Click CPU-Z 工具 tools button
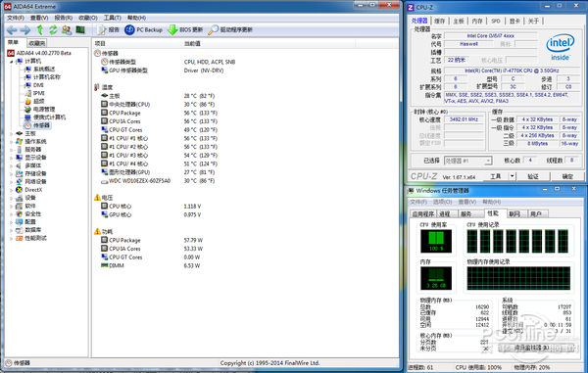The width and height of the screenshot is (588, 373). pos(495,176)
